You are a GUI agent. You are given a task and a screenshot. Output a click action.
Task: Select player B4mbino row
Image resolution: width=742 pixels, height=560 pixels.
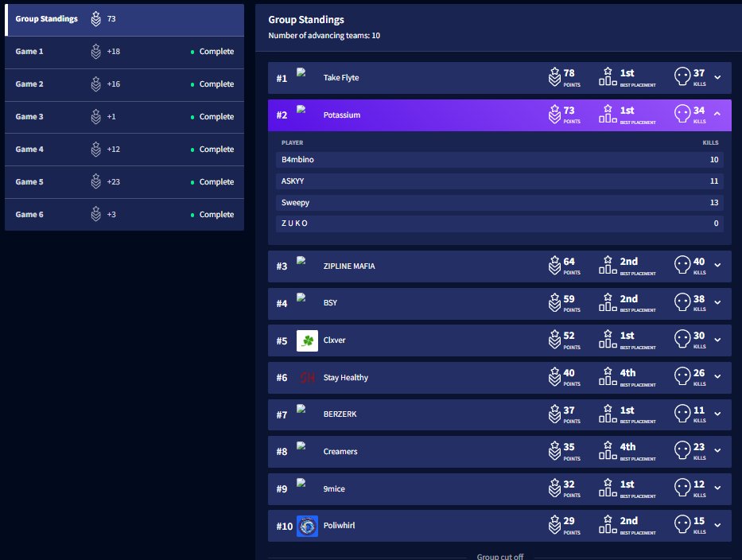(499, 160)
